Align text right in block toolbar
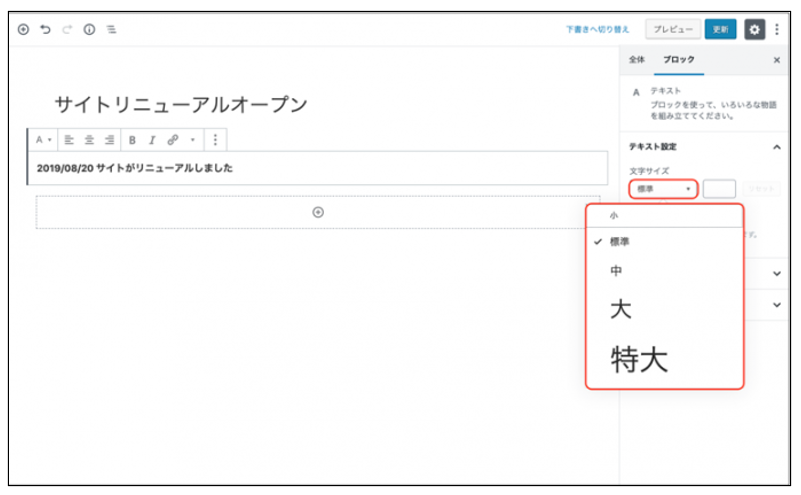The image size is (801, 495). point(109,140)
